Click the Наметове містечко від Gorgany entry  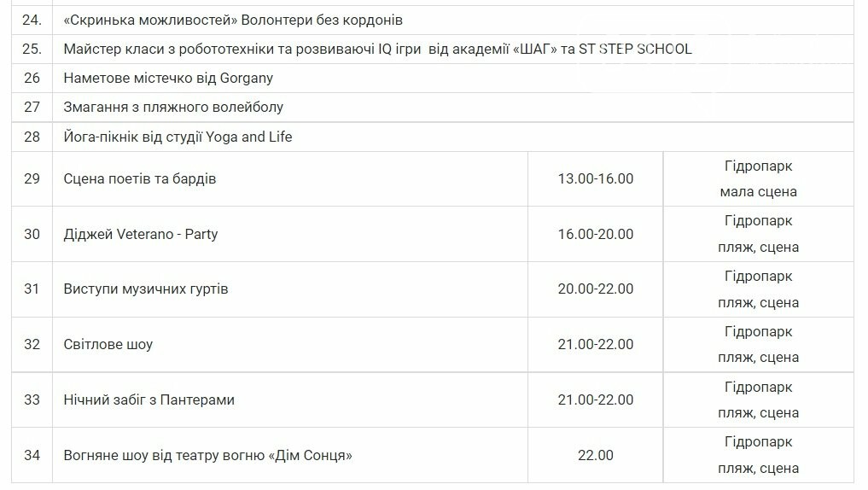pyautogui.click(x=168, y=78)
